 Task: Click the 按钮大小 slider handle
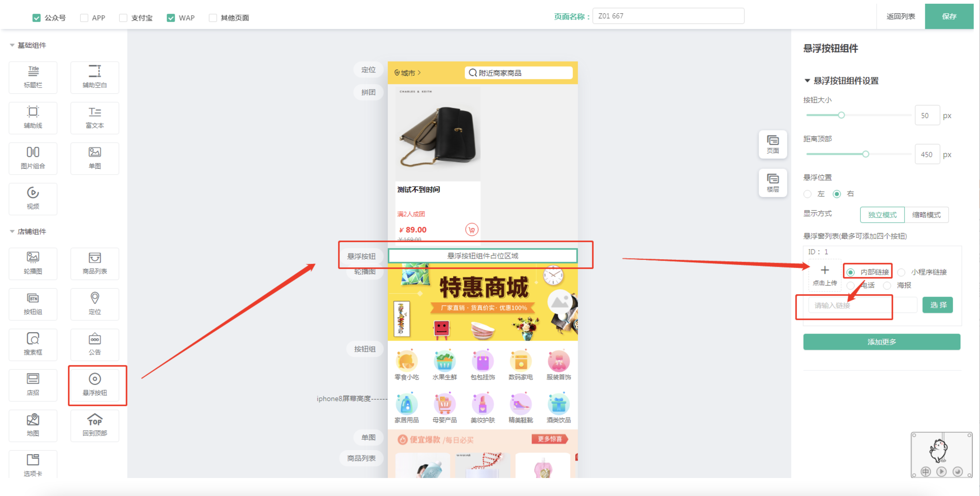(841, 115)
